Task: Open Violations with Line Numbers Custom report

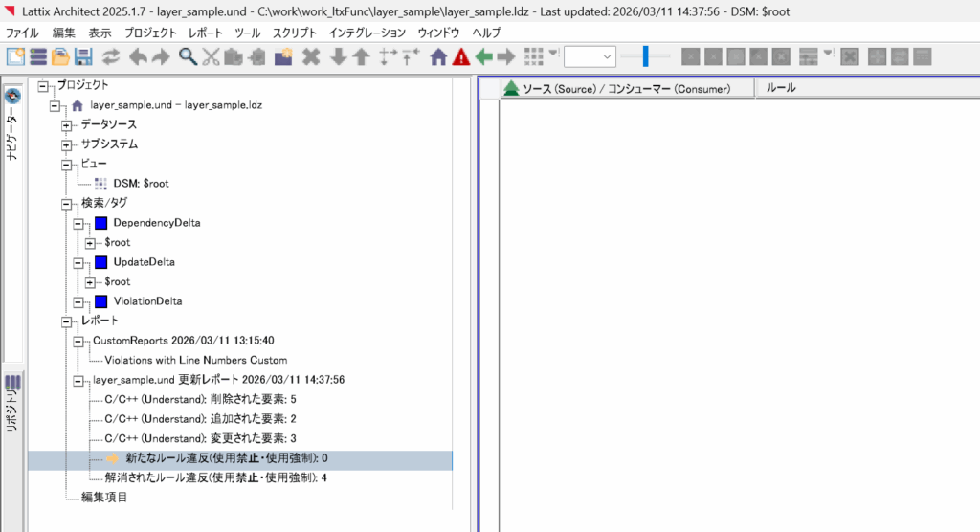Action: coord(195,360)
